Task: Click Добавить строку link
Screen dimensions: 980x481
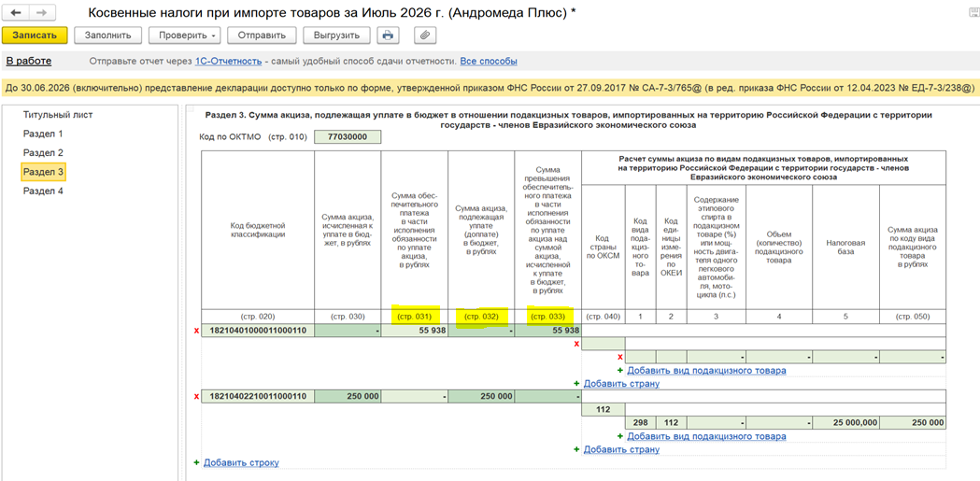Action: pos(241,462)
